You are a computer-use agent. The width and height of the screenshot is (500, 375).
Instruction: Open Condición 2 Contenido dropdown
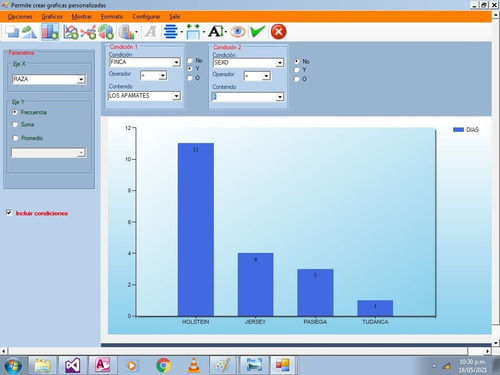280,97
